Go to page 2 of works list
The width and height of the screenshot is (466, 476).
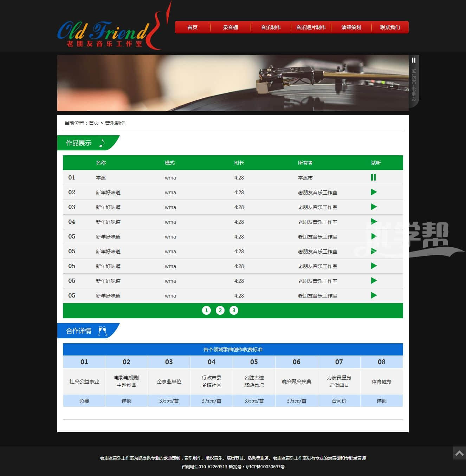pos(220,311)
